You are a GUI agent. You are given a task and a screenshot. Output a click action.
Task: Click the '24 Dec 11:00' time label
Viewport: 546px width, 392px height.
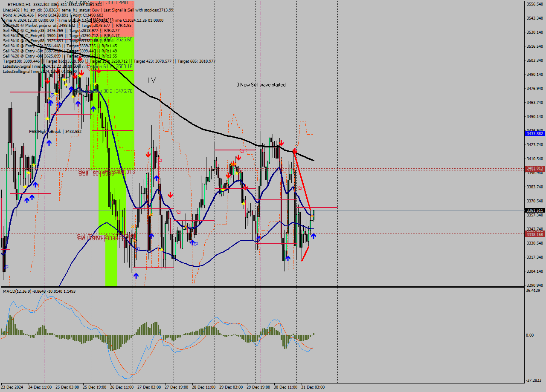(40, 387)
